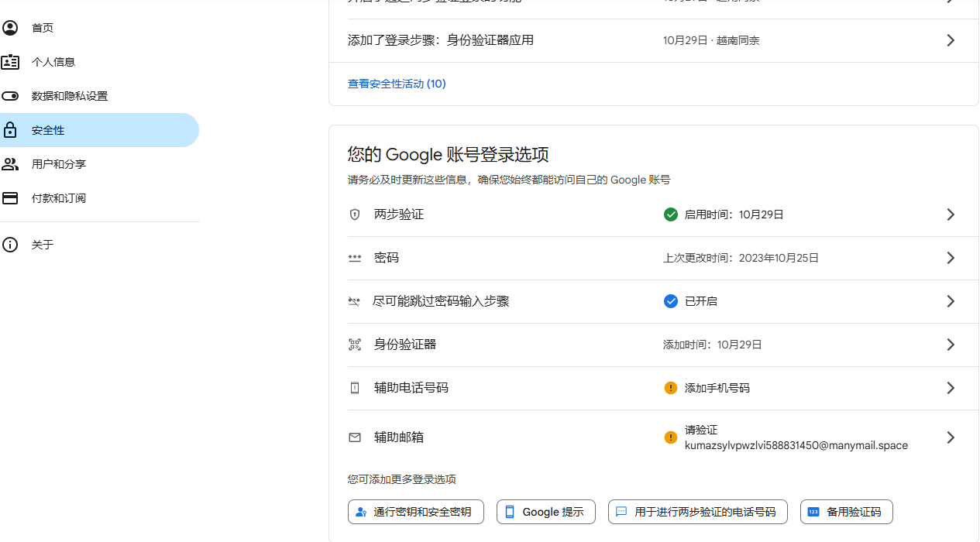Click the 数据和隐私设置 toggle icon
Screen dimensions: 980x542
[x=10, y=96]
